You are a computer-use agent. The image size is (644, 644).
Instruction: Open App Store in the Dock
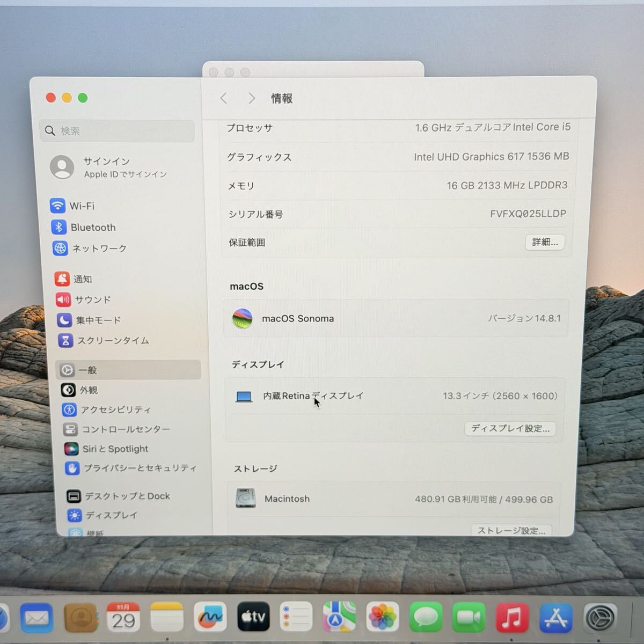point(556,618)
